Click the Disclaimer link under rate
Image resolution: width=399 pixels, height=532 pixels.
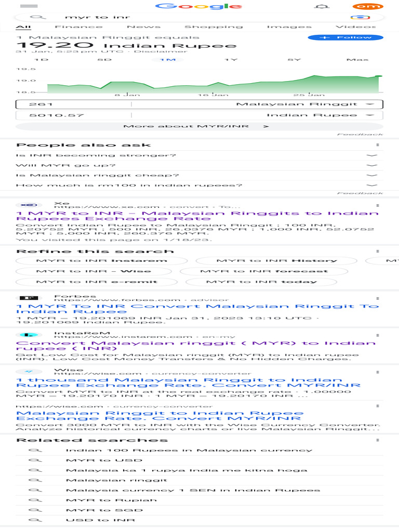[x=161, y=51]
